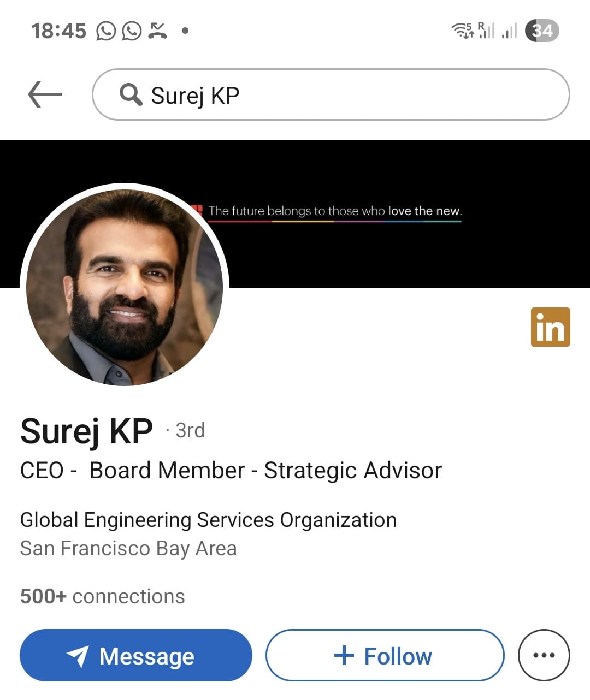590x700 pixels.
Task: Tap the search magnifier icon
Action: coord(131,94)
